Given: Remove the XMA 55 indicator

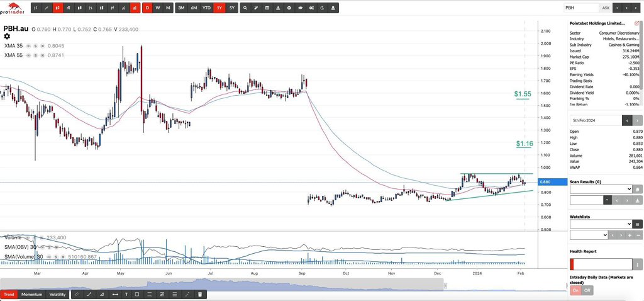Looking at the screenshot, I should [42, 55].
